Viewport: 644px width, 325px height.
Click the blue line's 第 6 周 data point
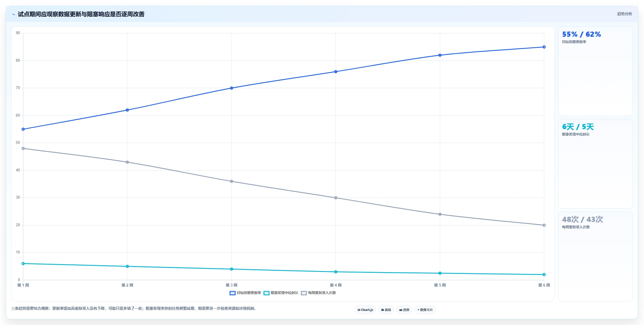click(544, 47)
